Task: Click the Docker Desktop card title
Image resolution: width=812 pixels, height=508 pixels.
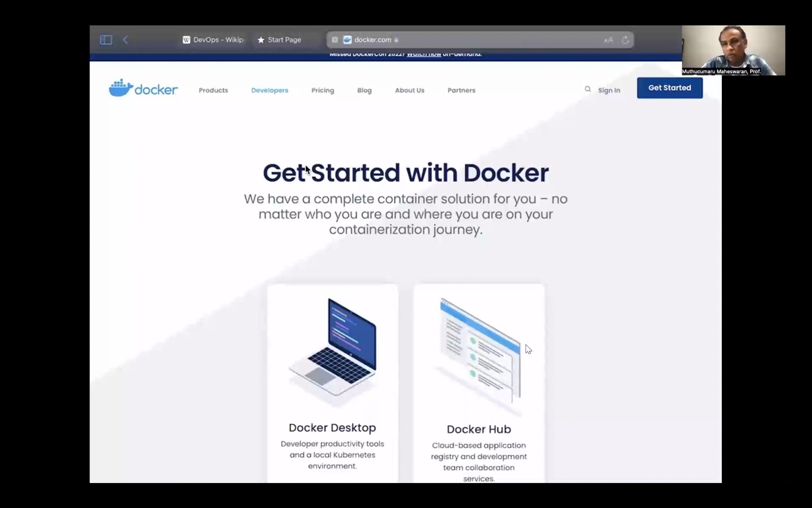Action: (x=332, y=428)
